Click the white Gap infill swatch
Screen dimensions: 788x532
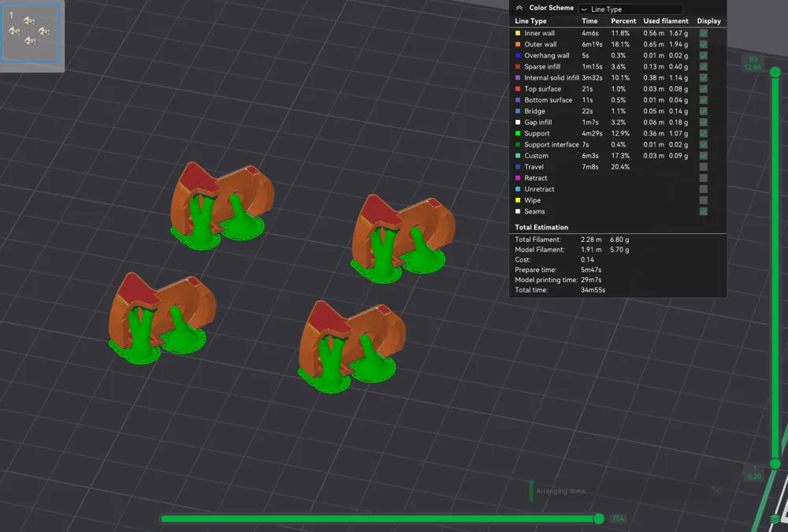tap(518, 122)
